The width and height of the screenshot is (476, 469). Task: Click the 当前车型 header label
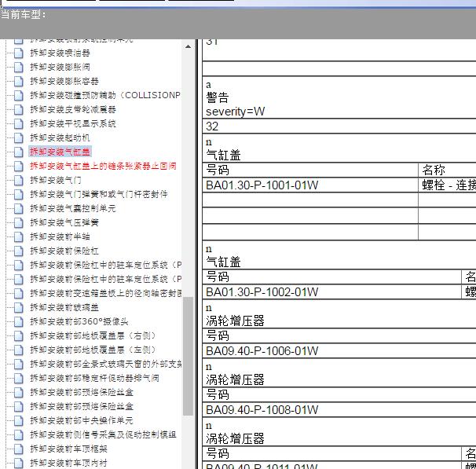point(24,15)
